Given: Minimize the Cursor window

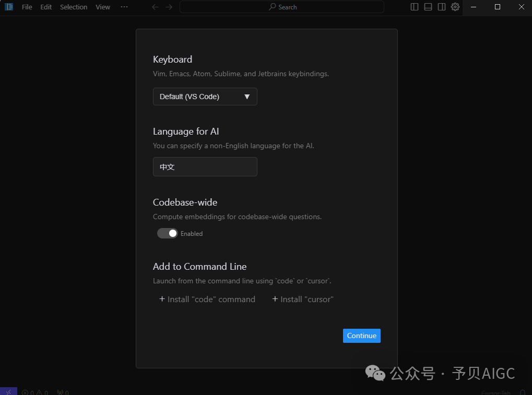Looking at the screenshot, I should pyautogui.click(x=474, y=7).
